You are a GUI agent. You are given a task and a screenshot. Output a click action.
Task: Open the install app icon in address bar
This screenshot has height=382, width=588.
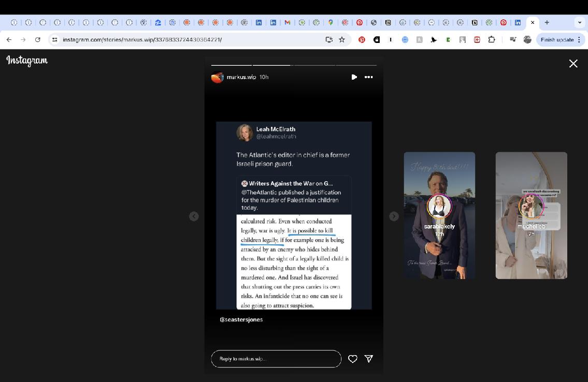click(x=329, y=40)
